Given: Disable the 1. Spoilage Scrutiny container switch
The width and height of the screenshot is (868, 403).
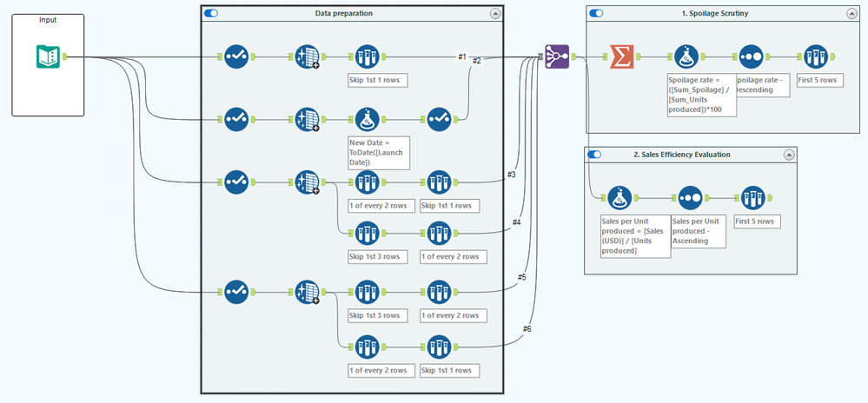Looking at the screenshot, I should coord(596,13).
